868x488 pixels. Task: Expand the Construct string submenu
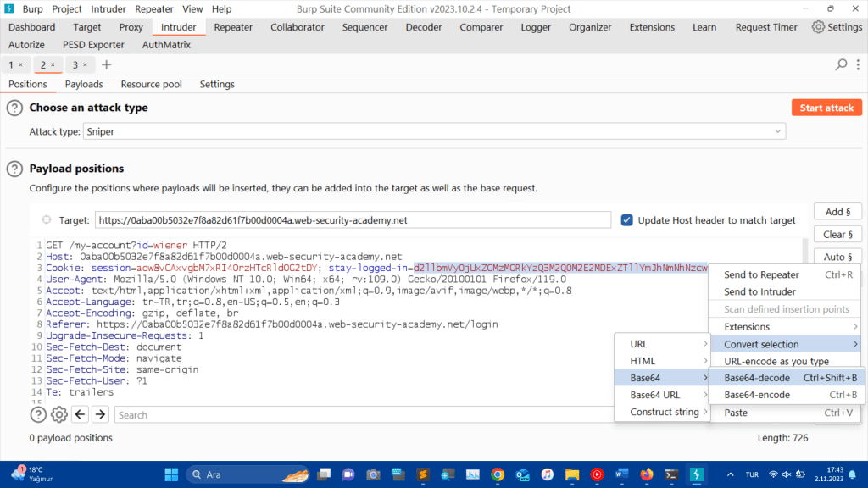pos(661,412)
